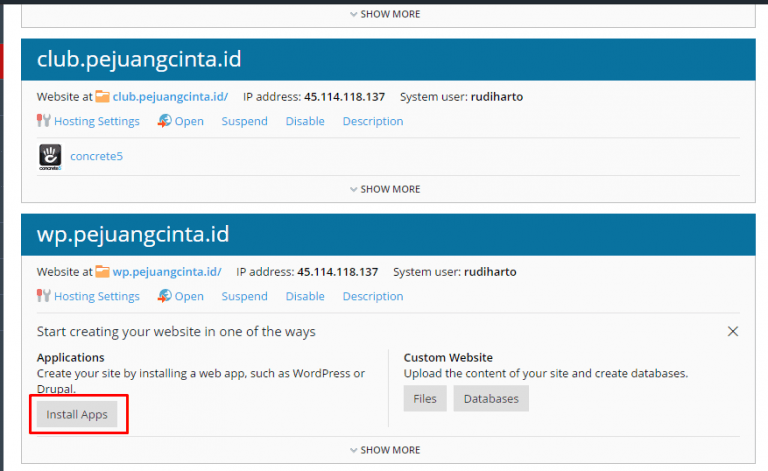Click wrench icon for club.pejuangcinta.id Hosting Settings

(x=44, y=120)
